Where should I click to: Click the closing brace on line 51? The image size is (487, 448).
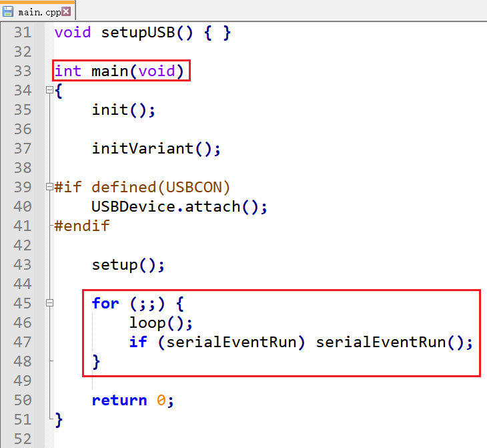coord(59,420)
